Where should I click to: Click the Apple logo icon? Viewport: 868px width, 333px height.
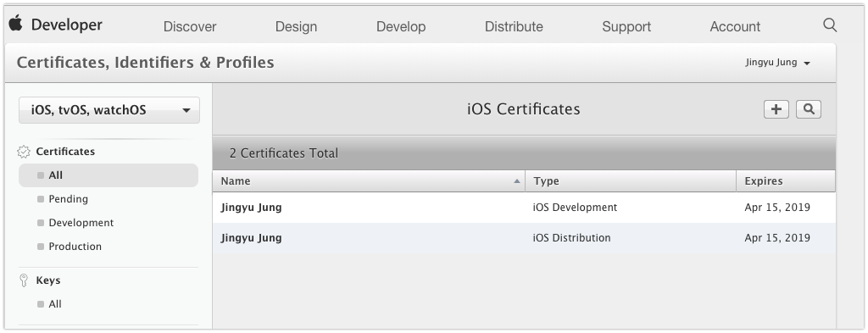coord(15,23)
